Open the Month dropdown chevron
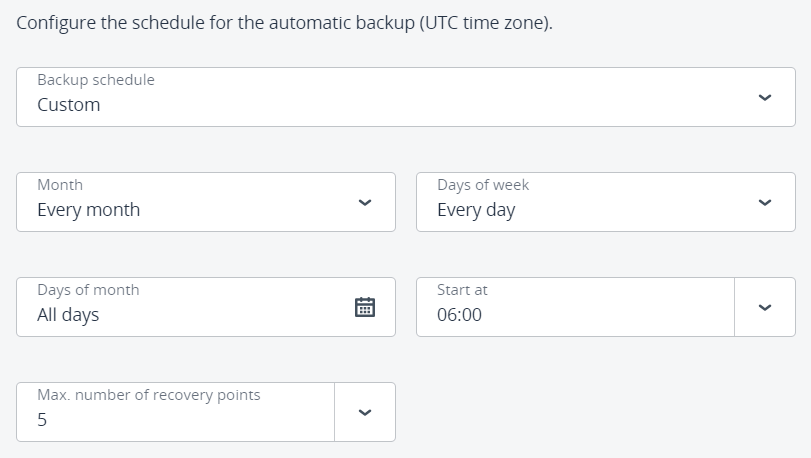Viewport: 811px width, 458px height. pos(365,202)
